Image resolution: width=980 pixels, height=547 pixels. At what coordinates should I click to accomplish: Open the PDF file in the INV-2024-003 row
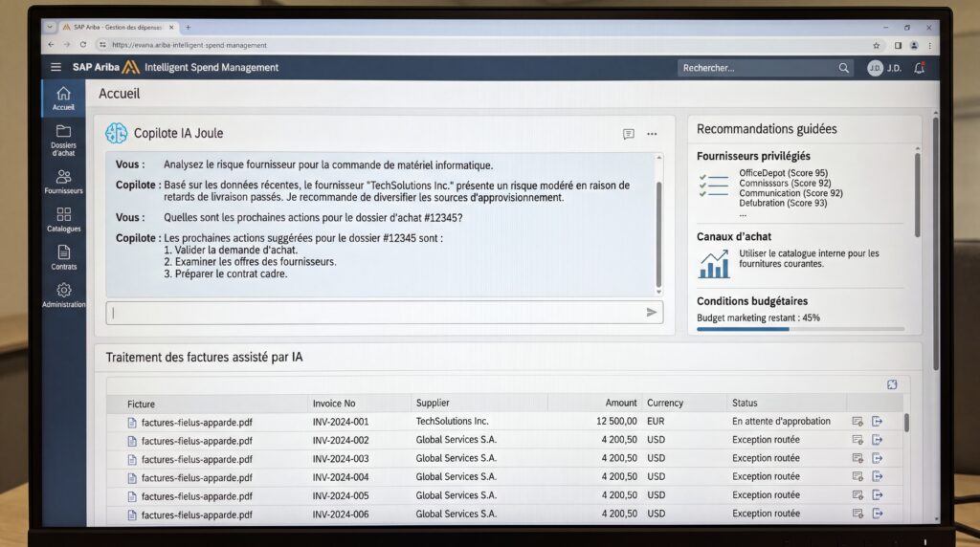coord(196,460)
